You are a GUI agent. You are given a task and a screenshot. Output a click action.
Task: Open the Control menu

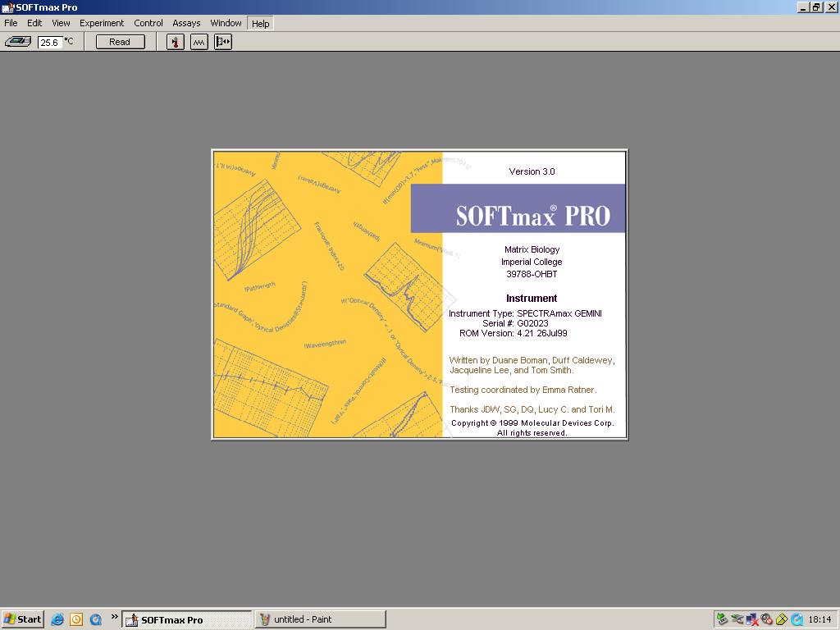pos(148,23)
